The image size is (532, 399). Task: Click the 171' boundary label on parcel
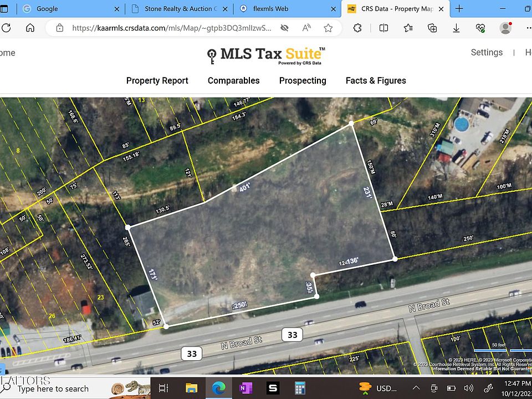(154, 274)
